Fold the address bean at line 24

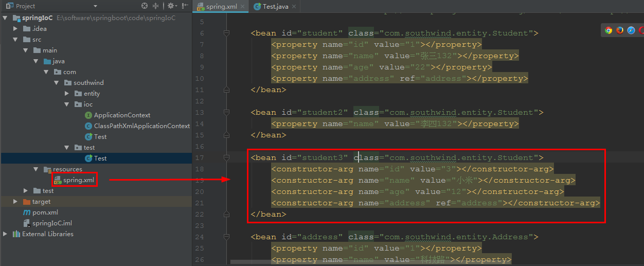[x=226, y=237]
